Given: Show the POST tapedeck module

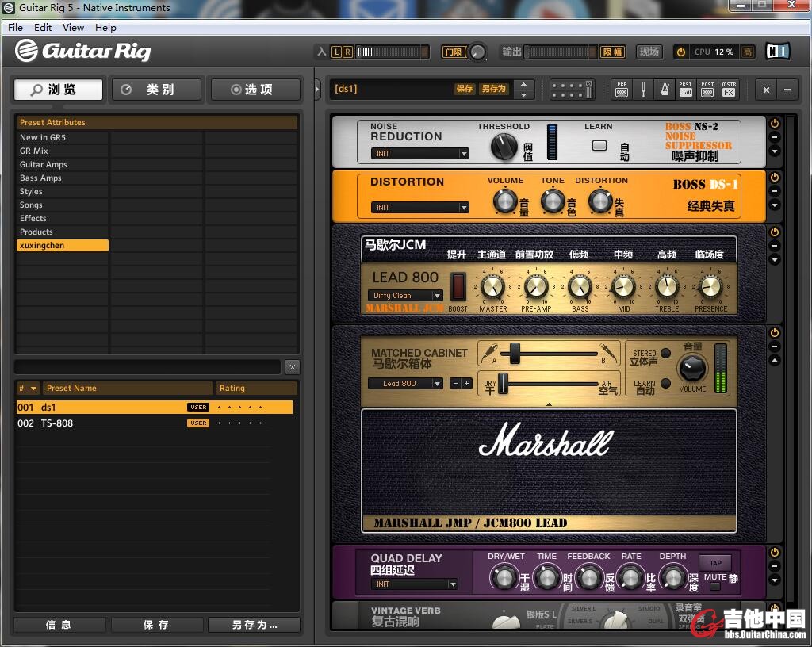Looking at the screenshot, I should point(707,90).
